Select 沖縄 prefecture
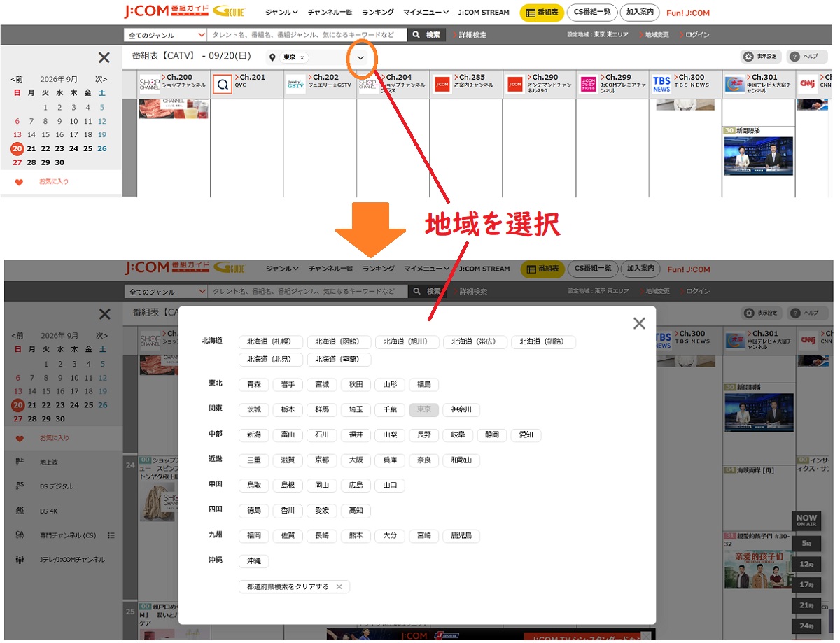Viewport: 840px width, 643px height. [x=253, y=561]
